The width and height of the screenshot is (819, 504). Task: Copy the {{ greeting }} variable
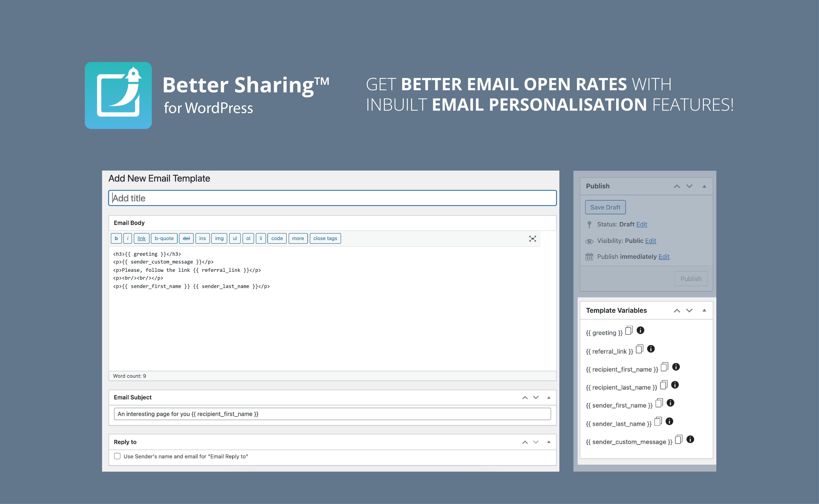[x=629, y=330]
